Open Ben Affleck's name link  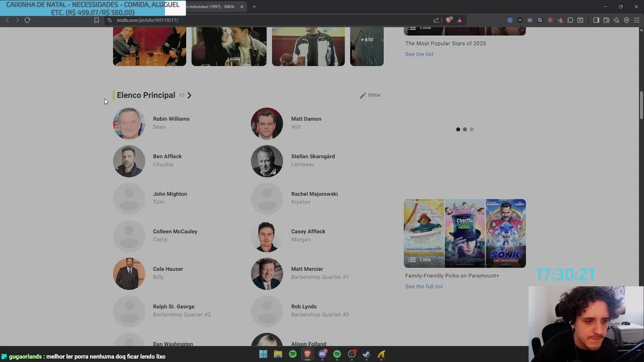(167, 156)
